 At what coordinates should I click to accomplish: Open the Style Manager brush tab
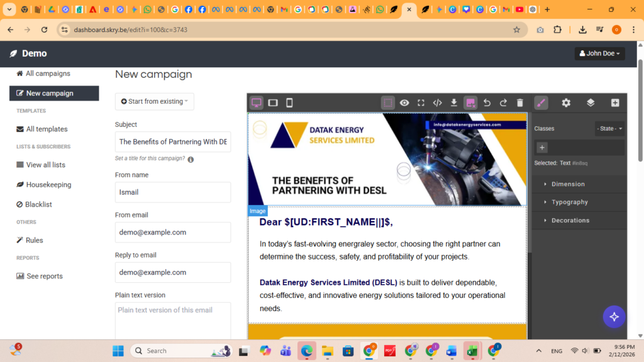pyautogui.click(x=541, y=102)
